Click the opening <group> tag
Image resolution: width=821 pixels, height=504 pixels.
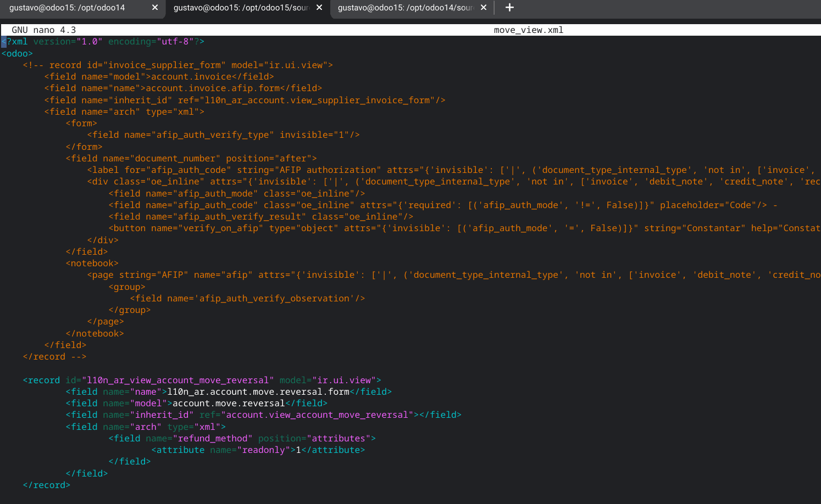pyautogui.click(x=127, y=287)
